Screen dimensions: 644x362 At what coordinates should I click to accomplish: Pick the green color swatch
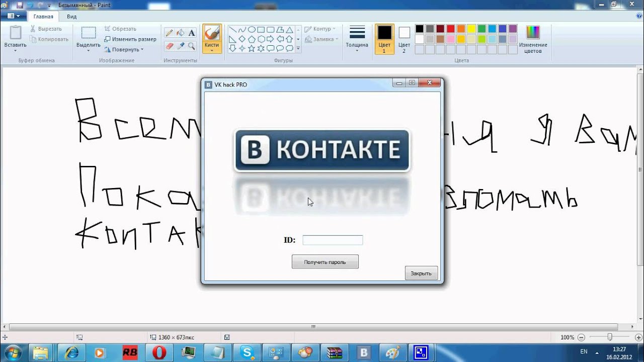(x=481, y=29)
